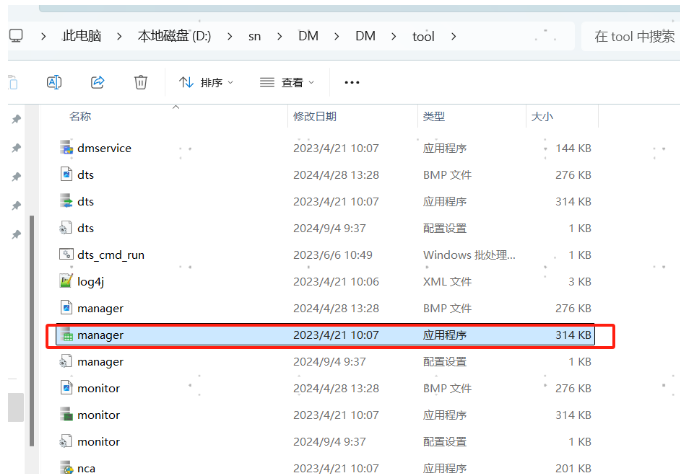680x474 pixels.
Task: Click 2023/6/6 10:49 date cell
Action: pyautogui.click(x=333, y=255)
